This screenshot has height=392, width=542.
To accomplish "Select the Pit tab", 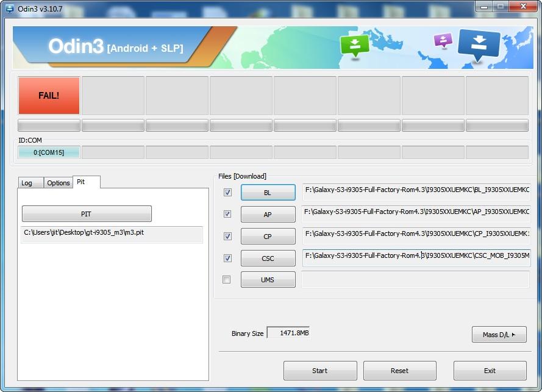I will (x=87, y=182).
